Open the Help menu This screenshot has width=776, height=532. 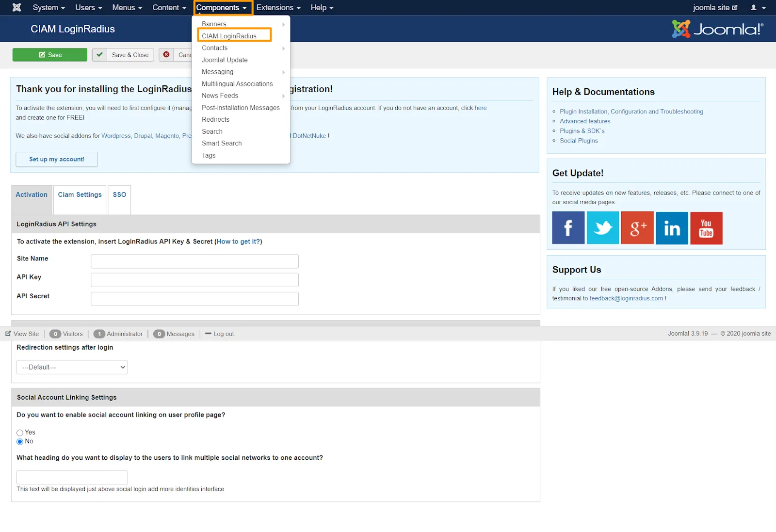point(322,7)
